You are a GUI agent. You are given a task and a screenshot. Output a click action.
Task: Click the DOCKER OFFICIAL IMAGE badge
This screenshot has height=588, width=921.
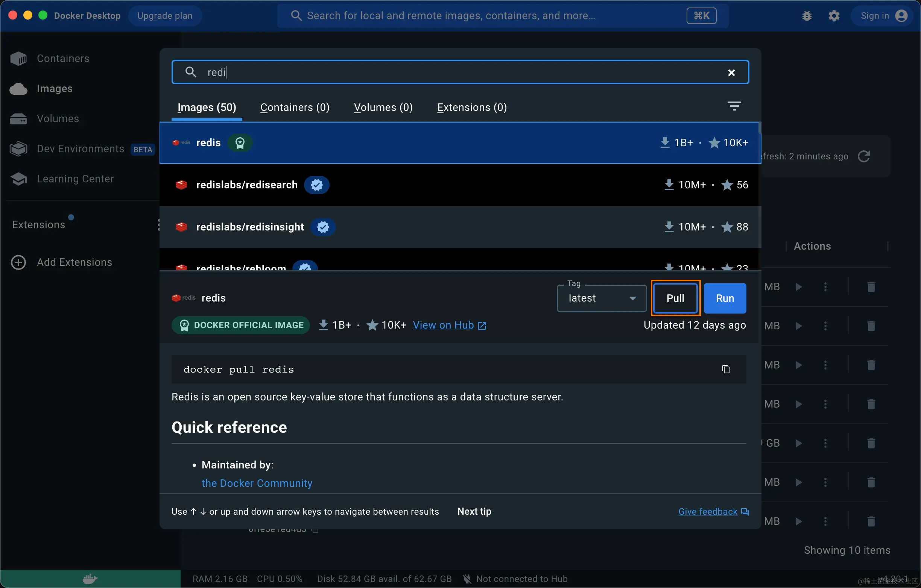(x=241, y=325)
